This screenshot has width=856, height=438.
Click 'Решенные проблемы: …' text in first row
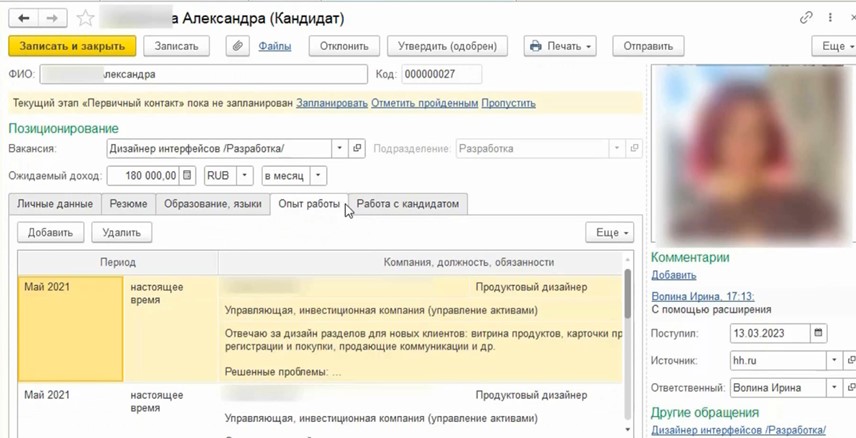283,372
